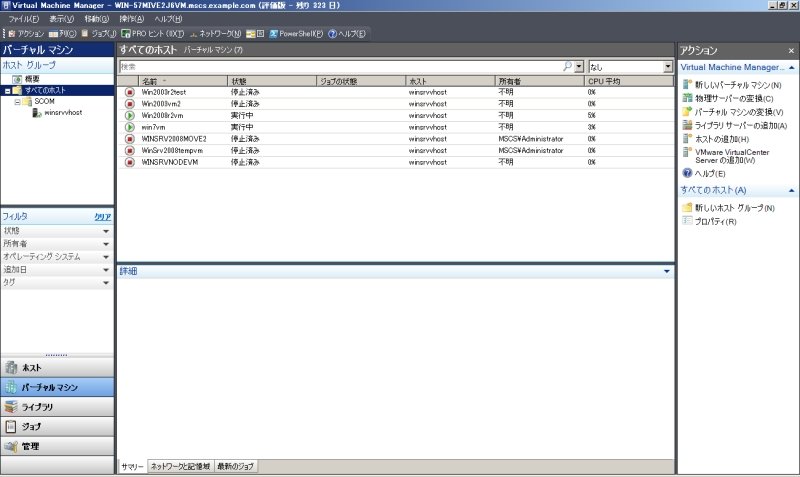Open the Hosts navigation view

coord(57,367)
